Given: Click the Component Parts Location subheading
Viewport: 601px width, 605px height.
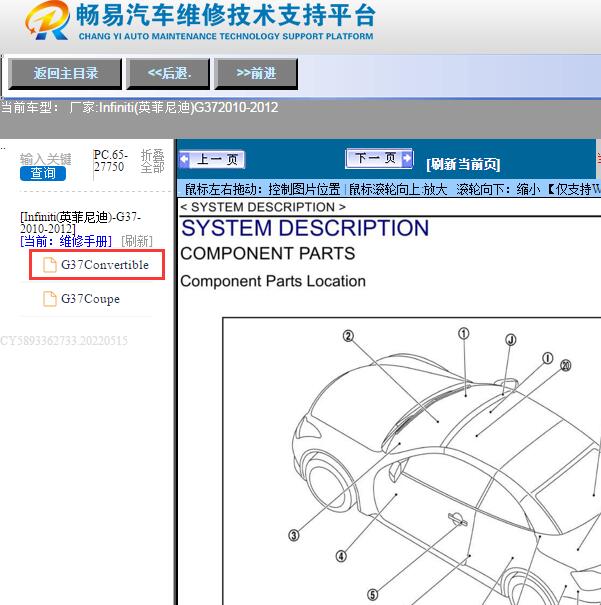Looking at the screenshot, I should (x=273, y=281).
